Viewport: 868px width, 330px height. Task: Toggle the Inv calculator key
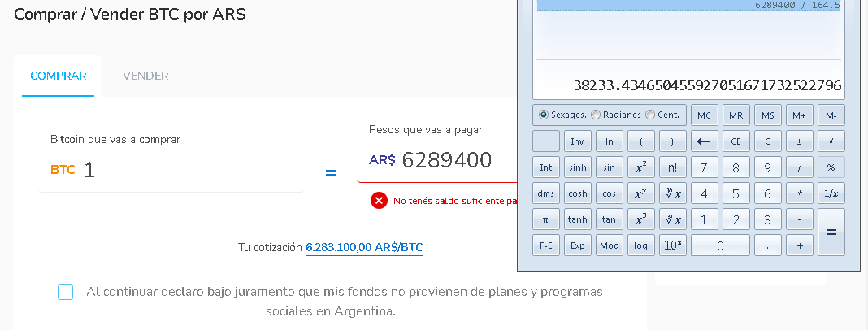coord(577,141)
